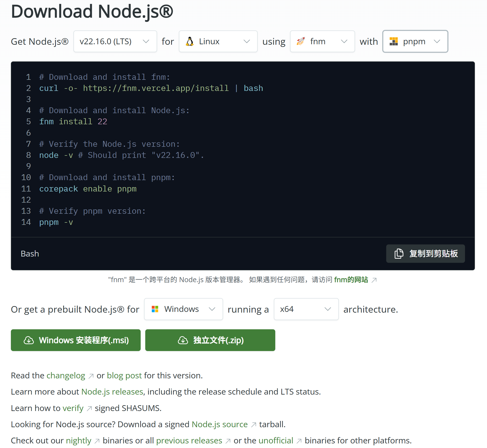Image resolution: width=487 pixels, height=448 pixels.
Task: Click the '# Verify the Node.js version:' comment
Action: pos(109,144)
